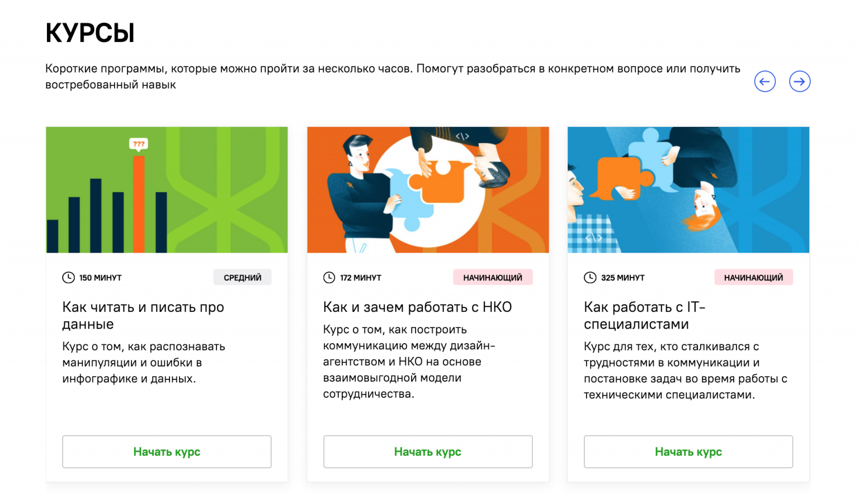Click the Курсы section heading
Screen dimensions: 859x504
tap(90, 33)
